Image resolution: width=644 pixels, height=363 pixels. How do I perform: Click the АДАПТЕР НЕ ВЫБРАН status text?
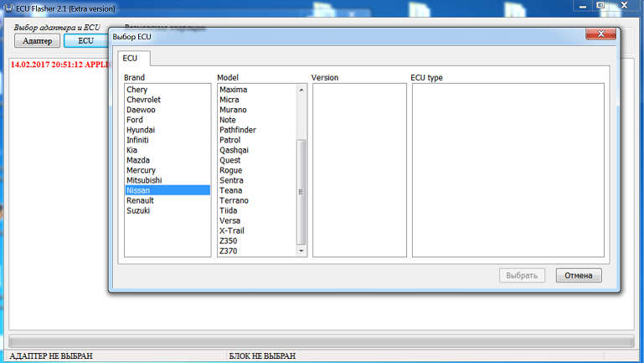[x=51, y=356]
